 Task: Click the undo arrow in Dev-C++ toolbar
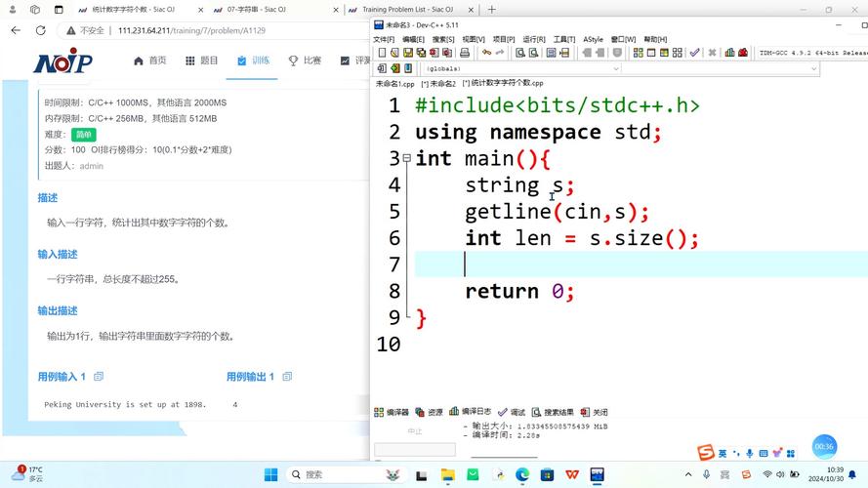(x=487, y=53)
